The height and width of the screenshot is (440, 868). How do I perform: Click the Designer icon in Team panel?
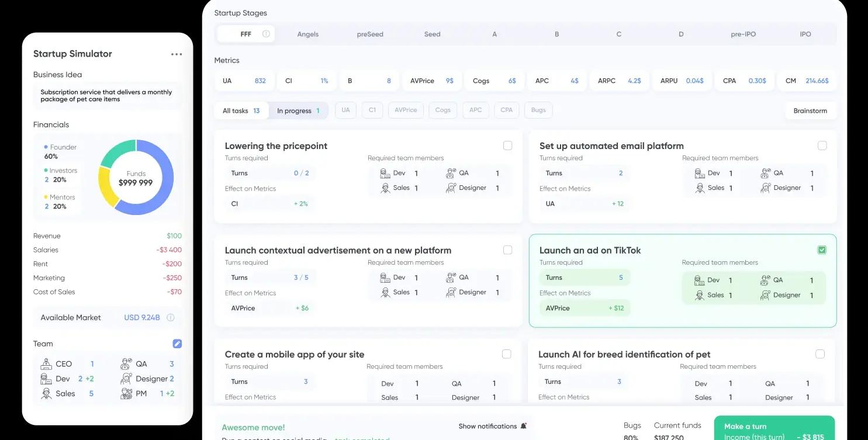point(126,379)
